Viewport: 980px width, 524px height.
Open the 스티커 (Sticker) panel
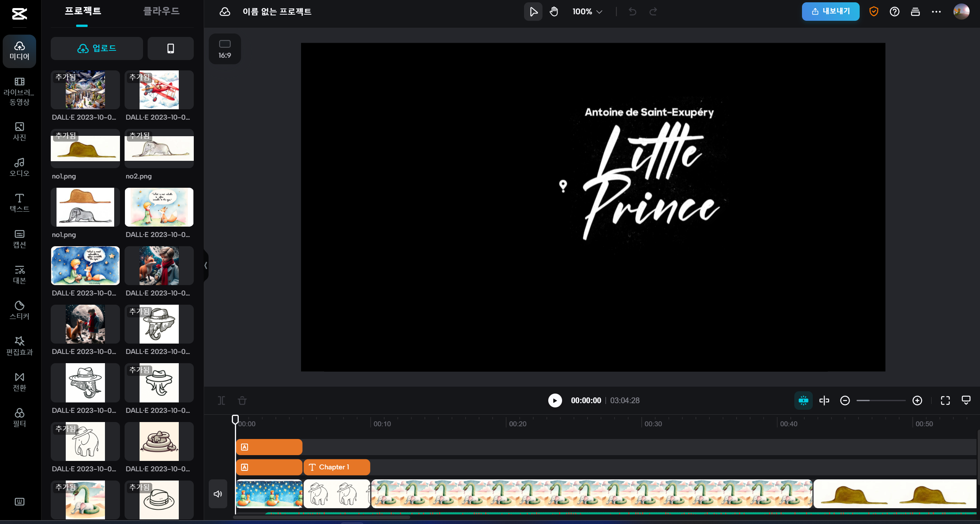tap(19, 310)
